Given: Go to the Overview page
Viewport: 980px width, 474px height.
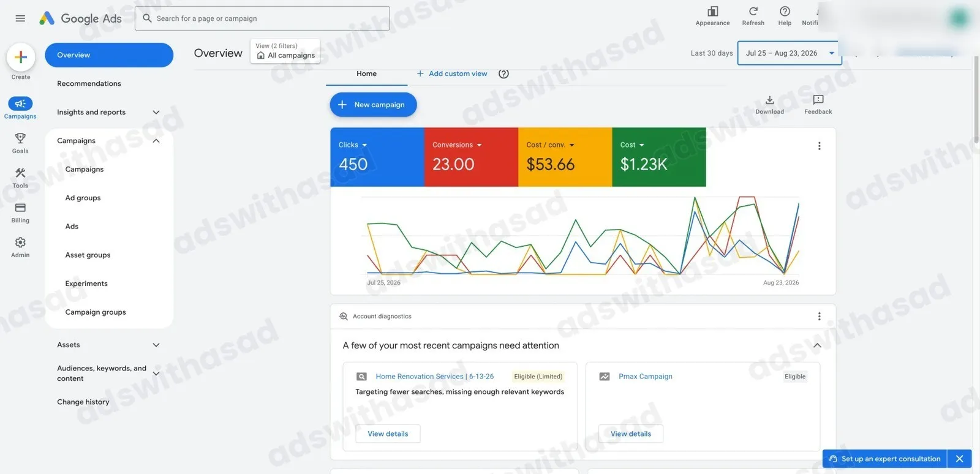Looking at the screenshot, I should tap(109, 55).
